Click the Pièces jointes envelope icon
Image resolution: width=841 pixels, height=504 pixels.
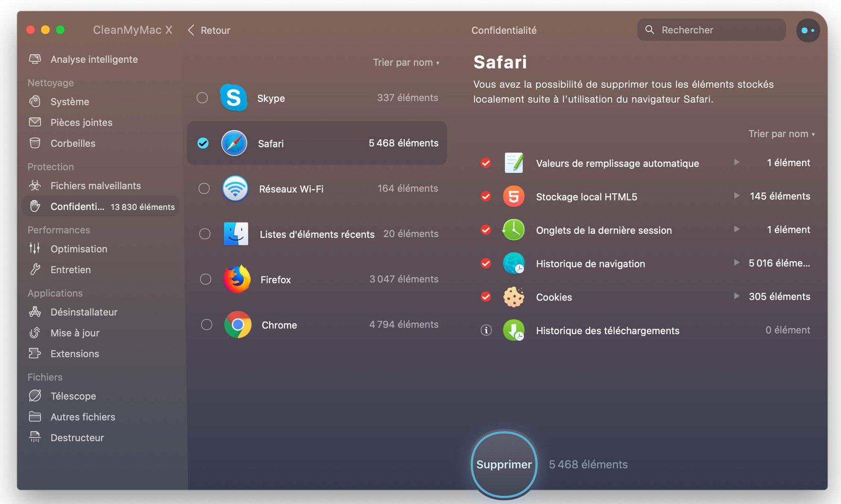pos(35,122)
